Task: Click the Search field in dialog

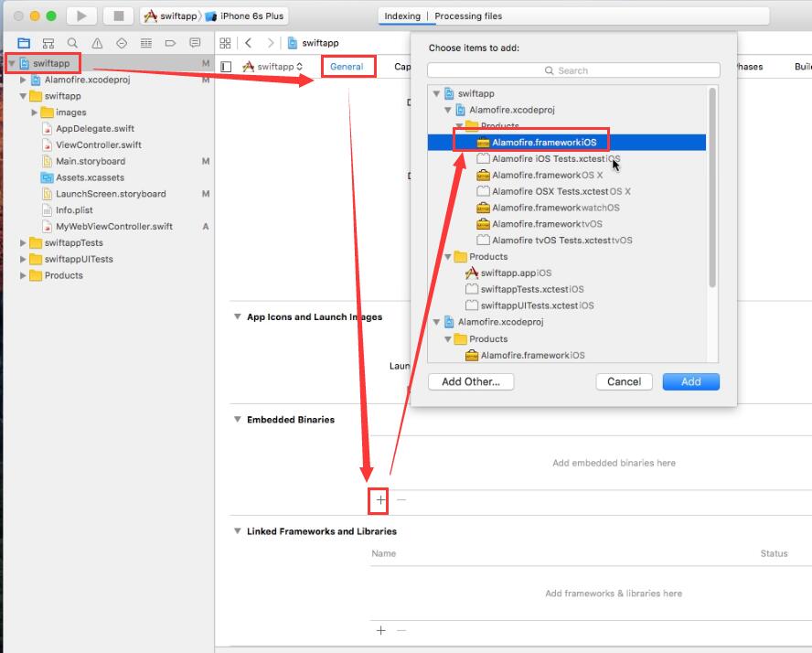Action: [x=573, y=70]
